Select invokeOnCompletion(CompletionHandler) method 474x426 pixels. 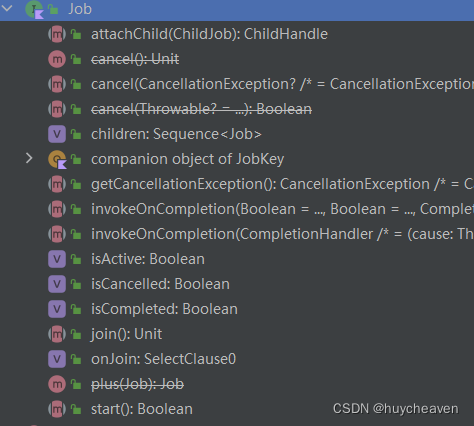pos(282,234)
